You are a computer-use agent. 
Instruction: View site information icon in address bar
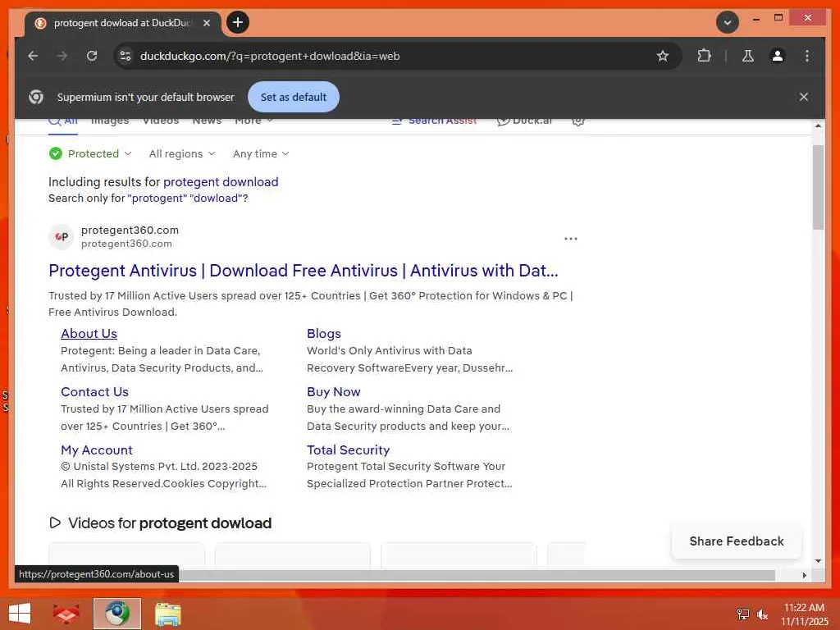tap(126, 56)
